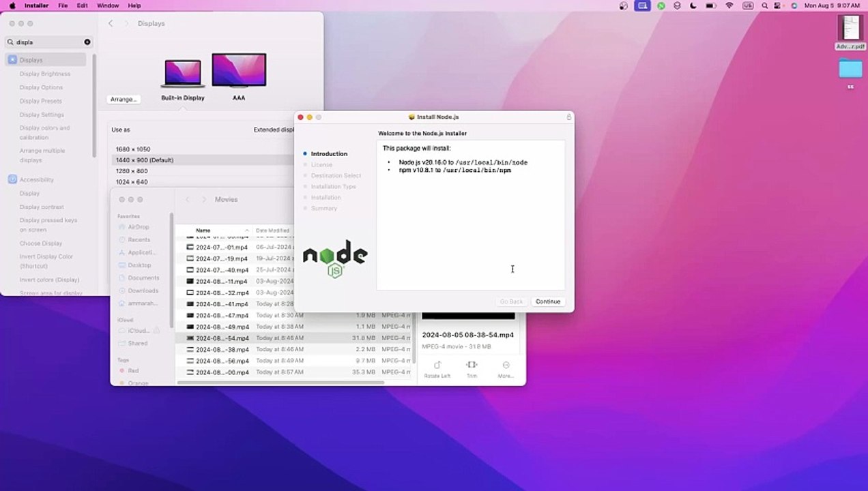Image resolution: width=868 pixels, height=491 pixels.
Task: Sort files by the Name column header
Action: pyautogui.click(x=203, y=230)
